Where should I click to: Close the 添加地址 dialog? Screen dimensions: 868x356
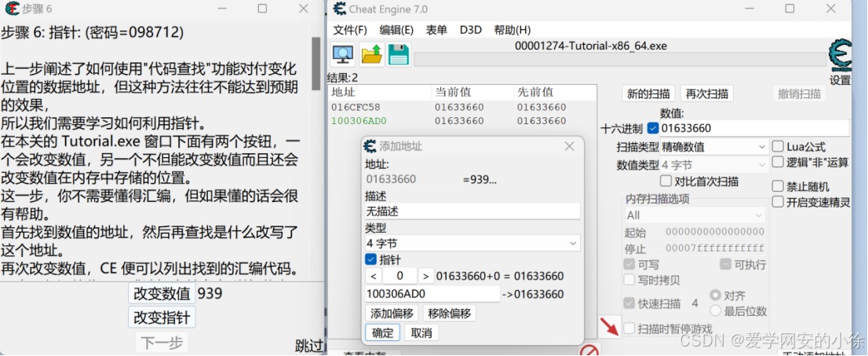(569, 146)
